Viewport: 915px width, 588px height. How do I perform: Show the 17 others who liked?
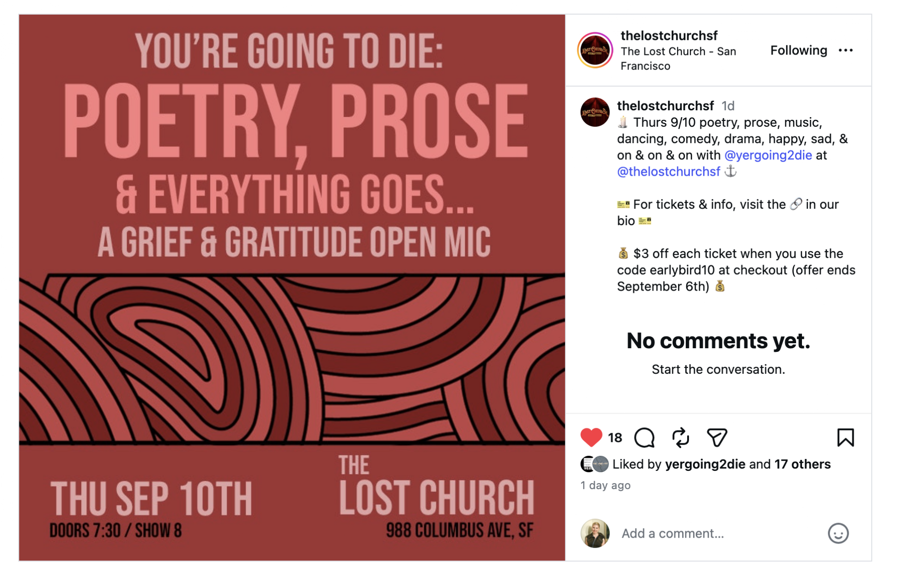pyautogui.click(x=802, y=464)
